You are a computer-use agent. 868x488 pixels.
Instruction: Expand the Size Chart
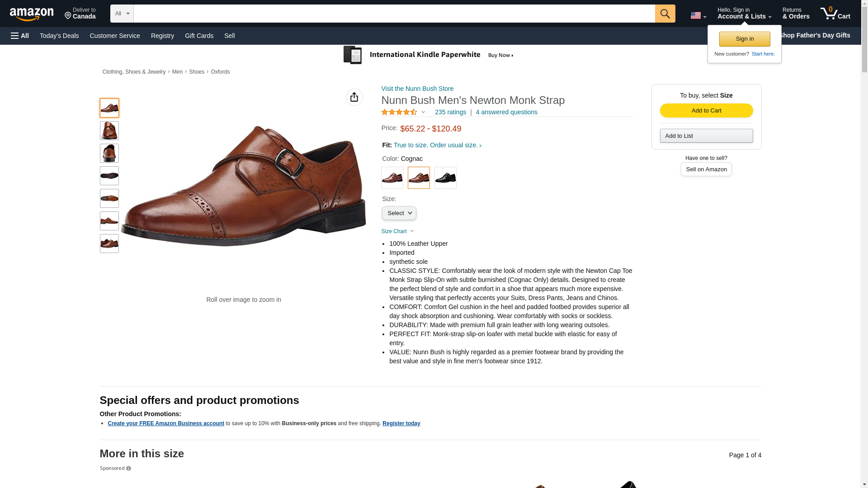(x=397, y=231)
